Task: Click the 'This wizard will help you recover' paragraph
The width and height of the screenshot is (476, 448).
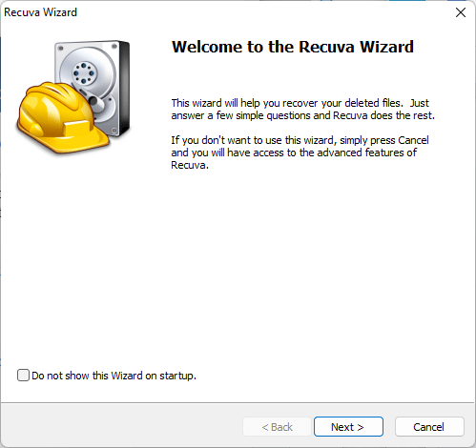Action: [302, 110]
